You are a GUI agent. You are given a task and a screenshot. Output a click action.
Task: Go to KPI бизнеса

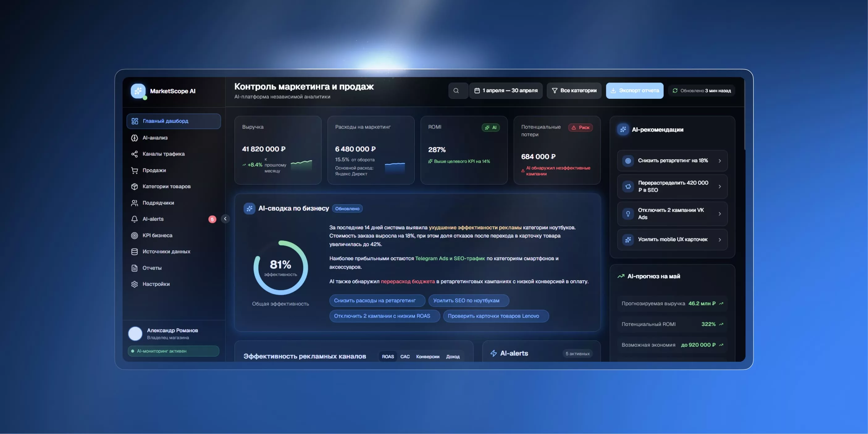point(174,236)
